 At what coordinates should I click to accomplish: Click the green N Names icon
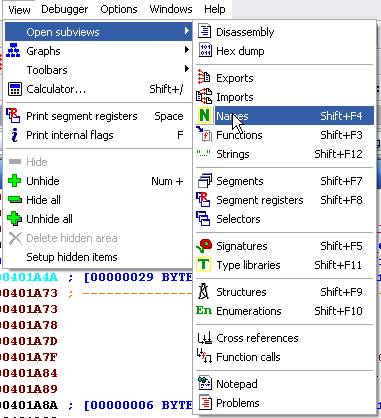pyautogui.click(x=204, y=115)
